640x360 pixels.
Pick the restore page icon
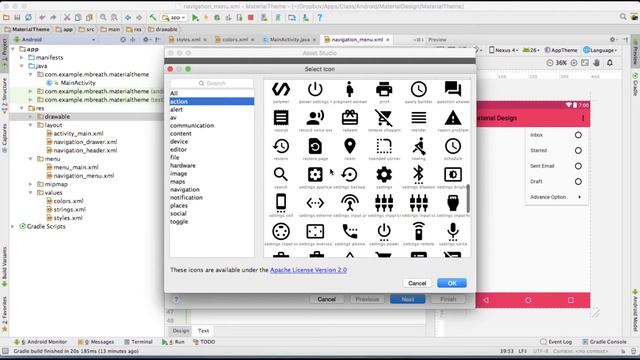point(315,146)
